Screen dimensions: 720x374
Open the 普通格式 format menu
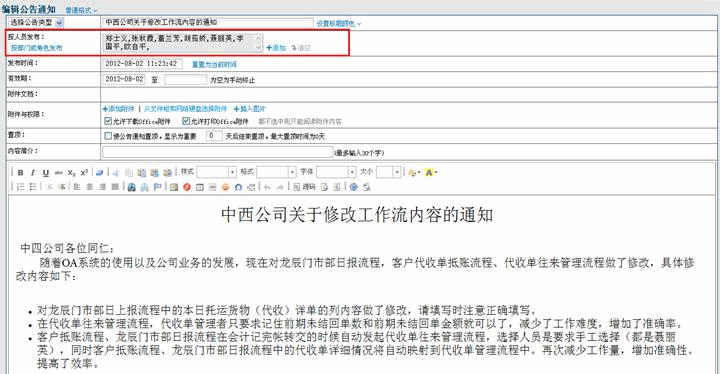(x=81, y=10)
